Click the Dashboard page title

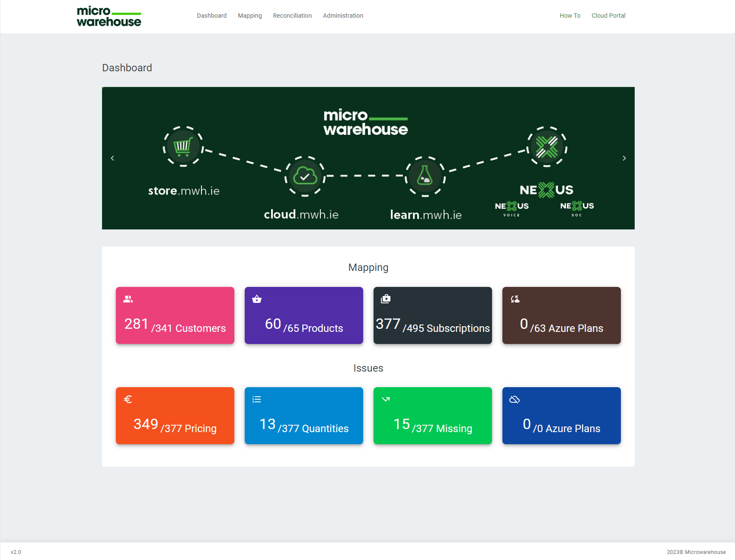[127, 68]
